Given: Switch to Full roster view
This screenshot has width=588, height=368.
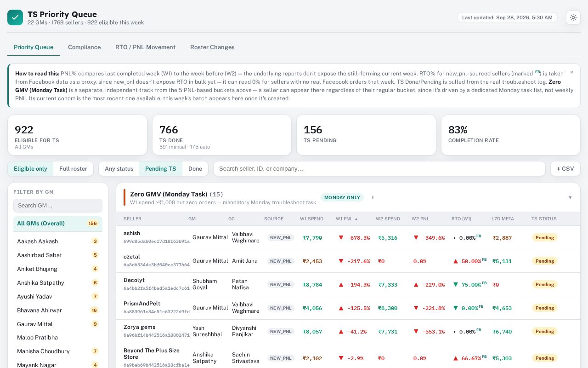Looking at the screenshot, I should click(x=73, y=169).
